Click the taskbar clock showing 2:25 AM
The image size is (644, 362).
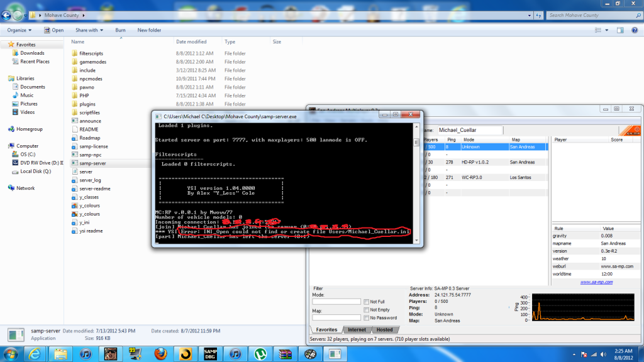[623, 354]
